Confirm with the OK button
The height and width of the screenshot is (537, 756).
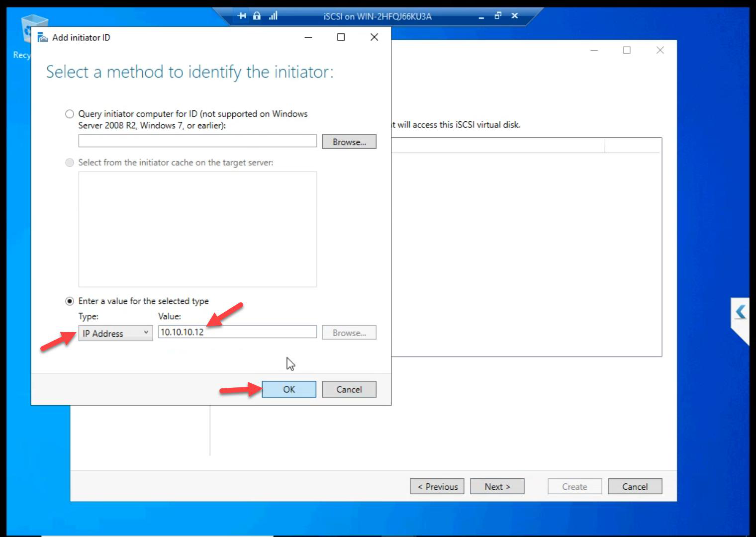tap(289, 389)
